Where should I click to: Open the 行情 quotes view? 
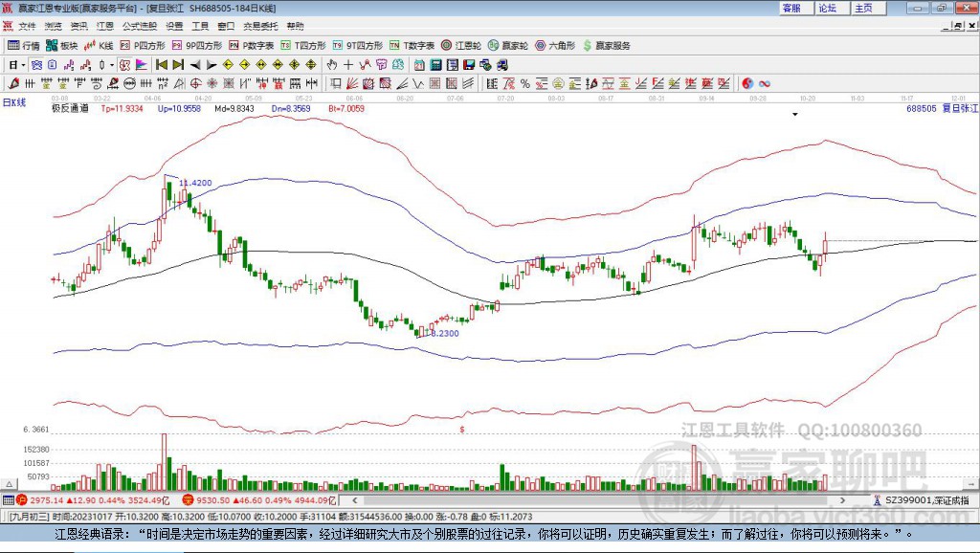[23, 46]
